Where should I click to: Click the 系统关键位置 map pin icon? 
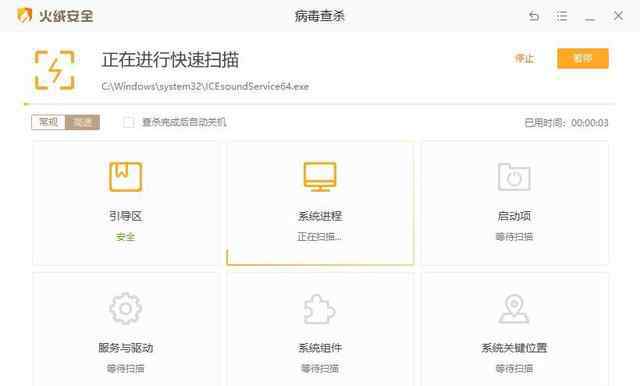pyautogui.click(x=514, y=309)
